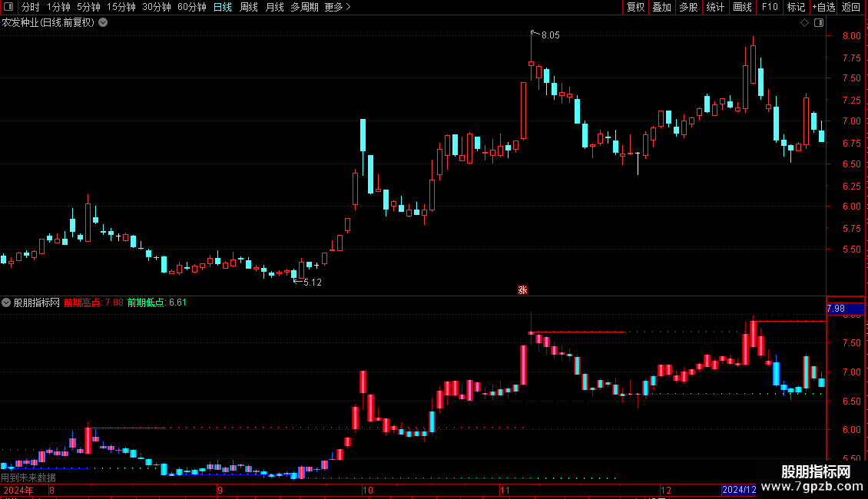Click month 12 on the time axis
The height and width of the screenshot is (499, 868).
(x=665, y=491)
